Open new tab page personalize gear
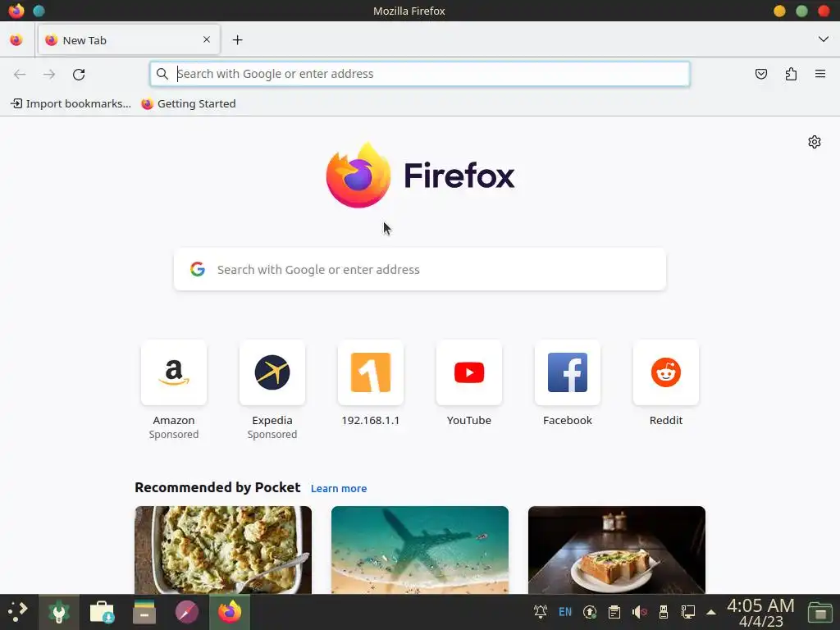The image size is (840, 630). (x=815, y=142)
